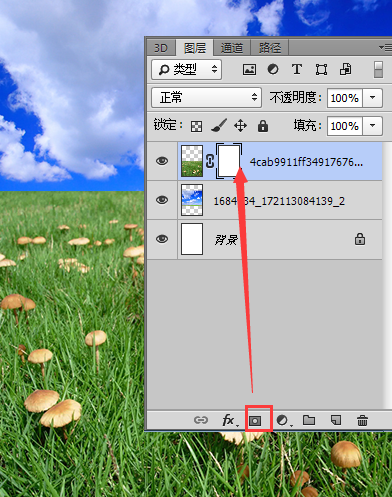Select the 背景 layer name
Viewport: 392px width, 497px height.
click(x=226, y=239)
